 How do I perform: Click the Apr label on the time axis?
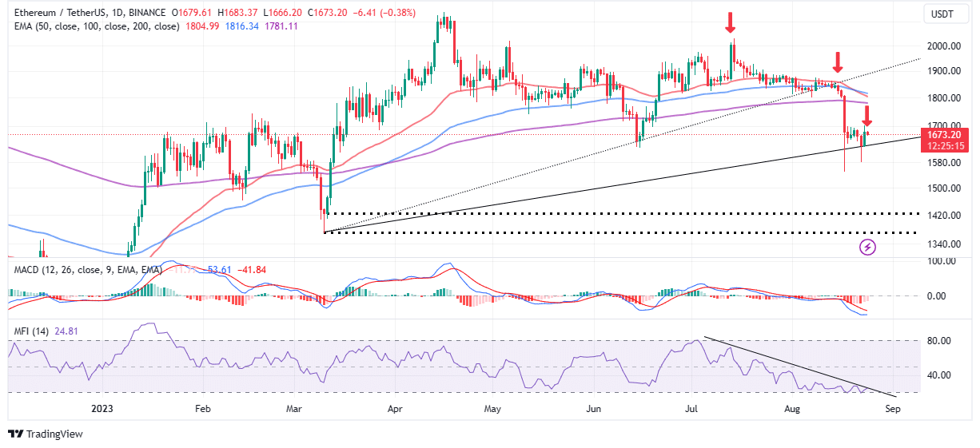coord(393,407)
